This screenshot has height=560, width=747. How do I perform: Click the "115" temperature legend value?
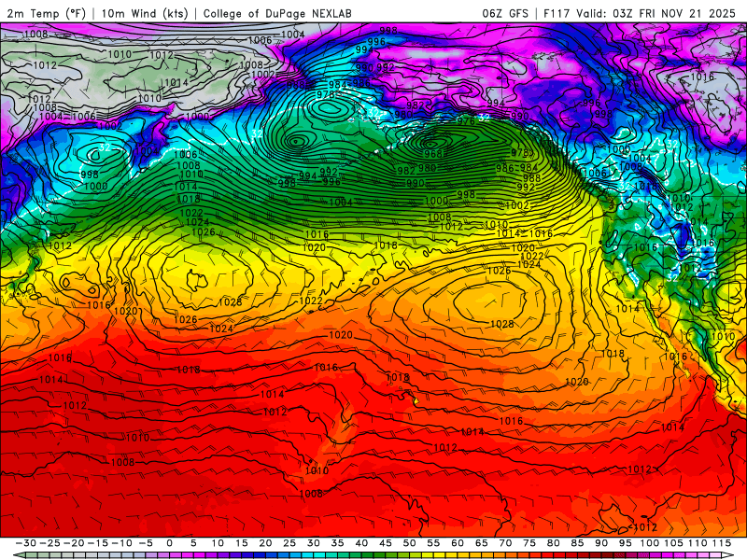(x=722, y=543)
